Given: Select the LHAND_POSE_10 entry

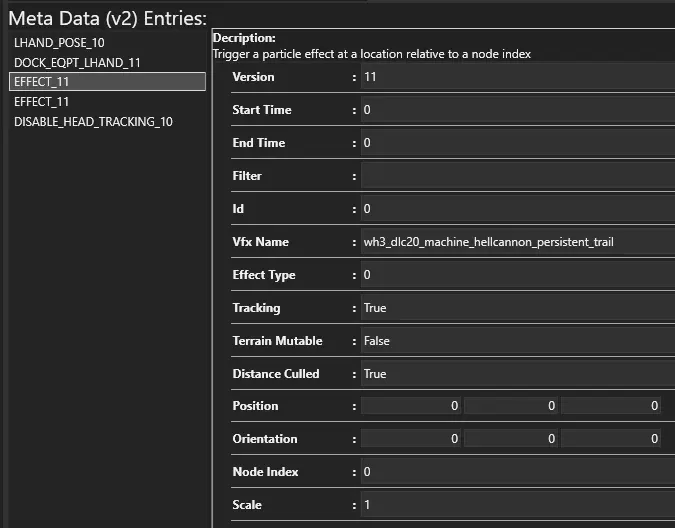Looking at the screenshot, I should [59, 43].
